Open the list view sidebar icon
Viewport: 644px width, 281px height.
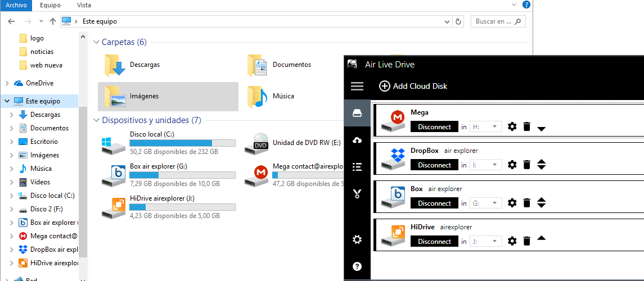[357, 166]
